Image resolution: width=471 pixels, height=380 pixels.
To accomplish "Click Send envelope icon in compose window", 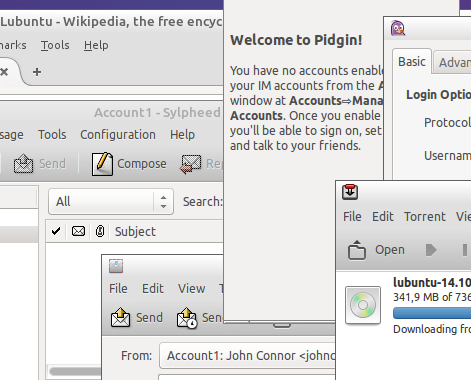I will coord(120,317).
